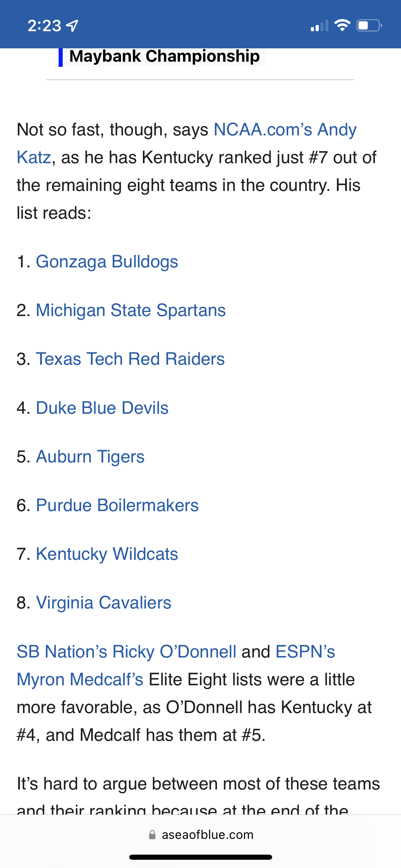Tap the aseaofblue.com address bar
401x868 pixels.
(x=207, y=835)
